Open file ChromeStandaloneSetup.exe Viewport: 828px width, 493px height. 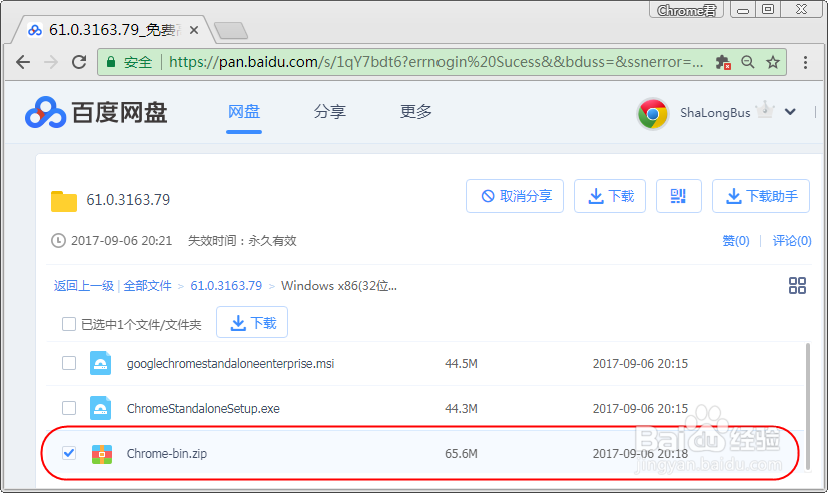[203, 409]
